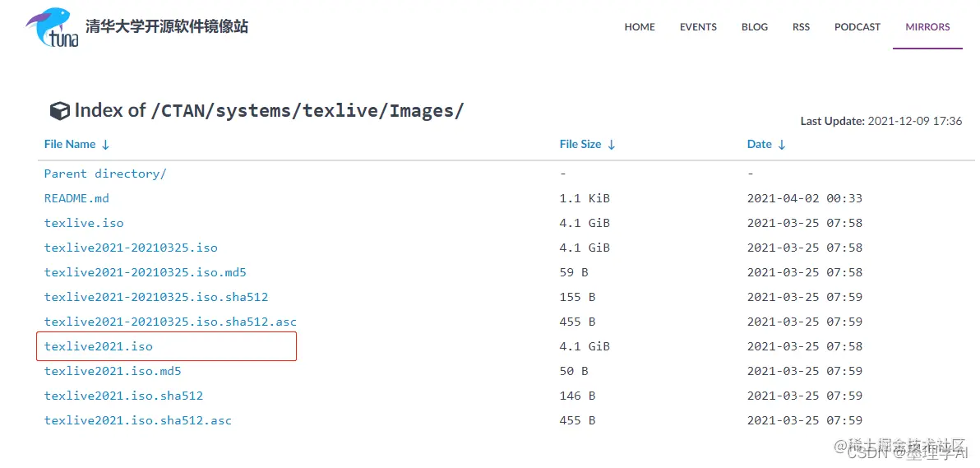Open README.md file
The height and width of the screenshot is (468, 980).
[x=76, y=198]
